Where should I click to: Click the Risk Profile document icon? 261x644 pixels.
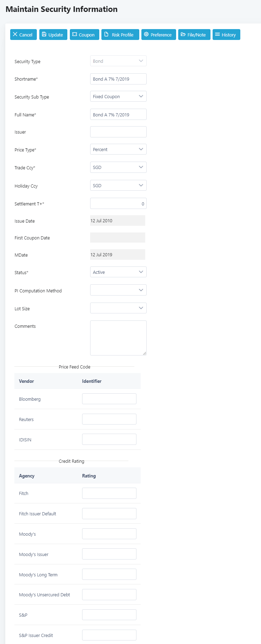pos(106,34)
